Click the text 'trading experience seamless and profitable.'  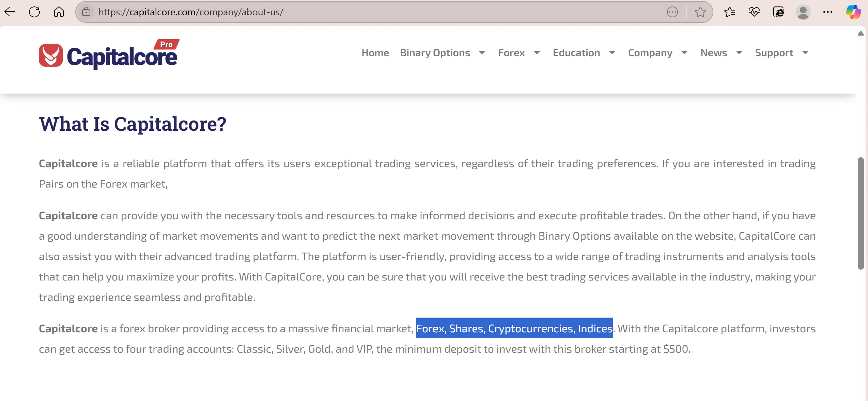point(147,298)
